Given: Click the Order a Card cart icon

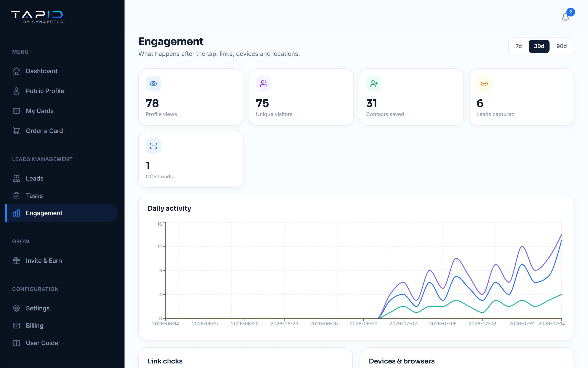Looking at the screenshot, I should pyautogui.click(x=16, y=131).
